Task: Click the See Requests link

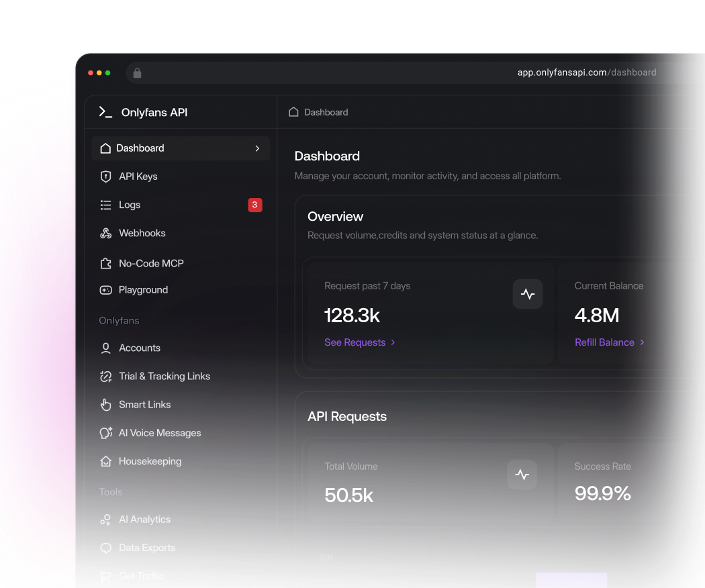Action: point(360,342)
